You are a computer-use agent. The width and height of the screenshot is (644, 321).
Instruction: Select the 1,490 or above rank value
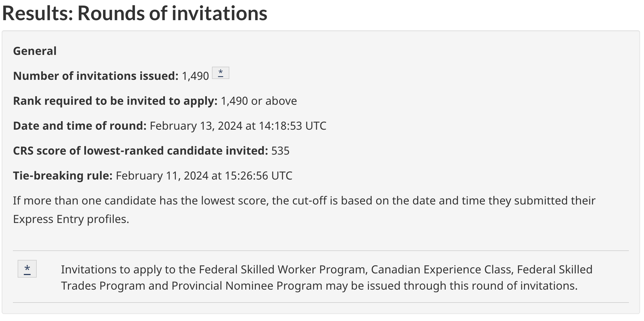(259, 101)
